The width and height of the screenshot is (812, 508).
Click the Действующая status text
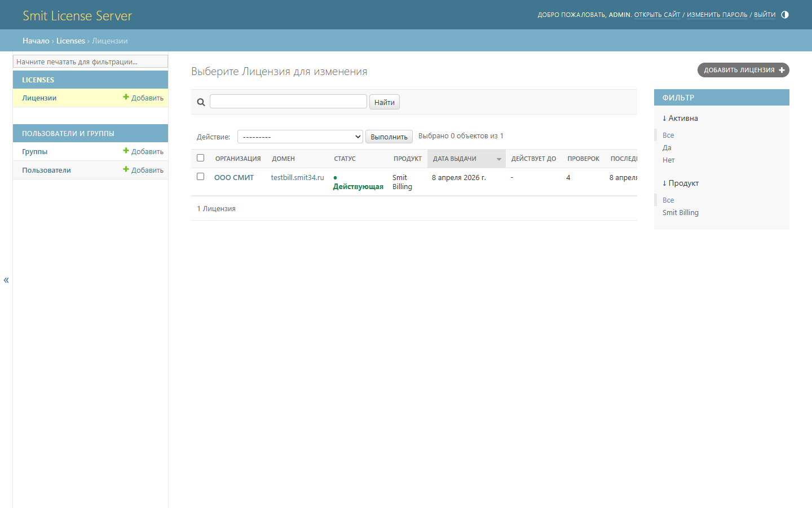click(358, 186)
